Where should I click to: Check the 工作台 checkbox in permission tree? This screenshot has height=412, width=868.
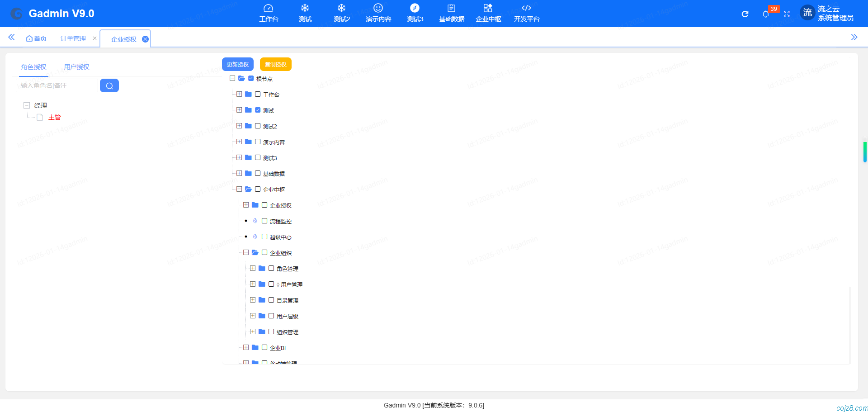258,95
